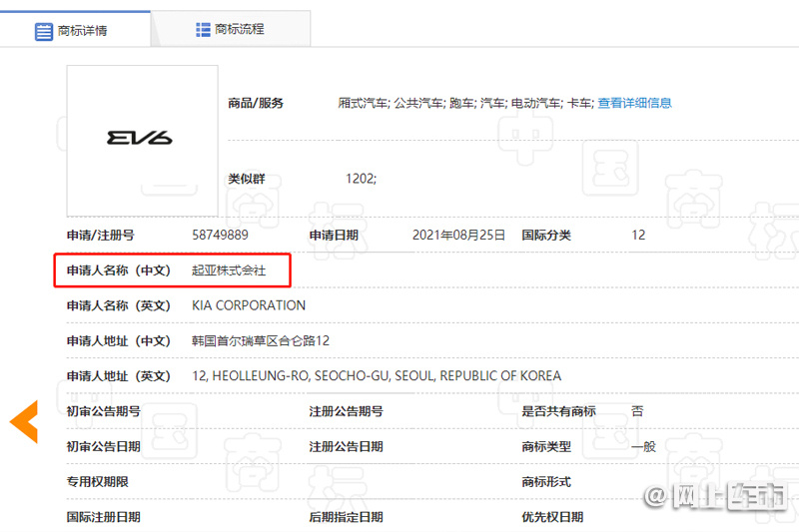Viewport: 799px width, 532px height.
Task: Click the EV6 trademark image
Action: pos(142,141)
